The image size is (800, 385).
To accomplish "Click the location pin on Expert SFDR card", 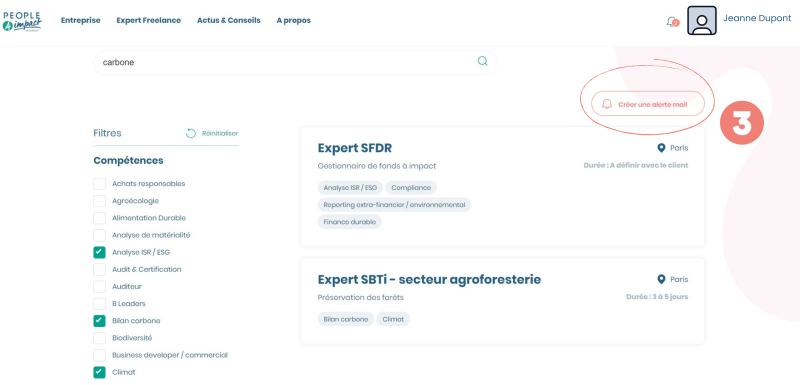I will coord(661,148).
